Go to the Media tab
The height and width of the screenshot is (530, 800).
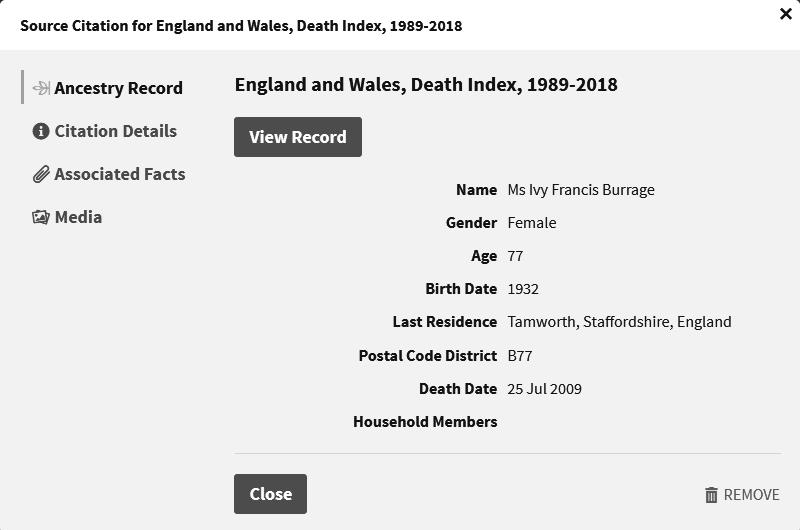(78, 217)
